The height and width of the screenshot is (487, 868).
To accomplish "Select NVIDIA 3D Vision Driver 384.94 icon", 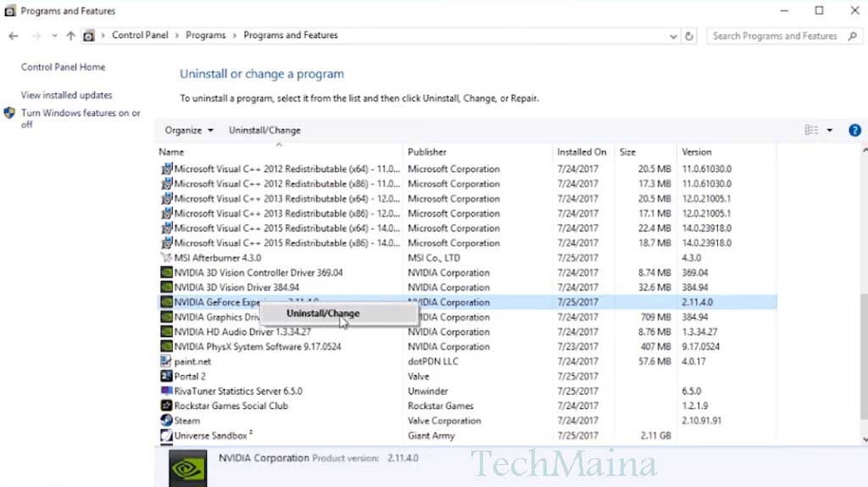I will pos(166,287).
